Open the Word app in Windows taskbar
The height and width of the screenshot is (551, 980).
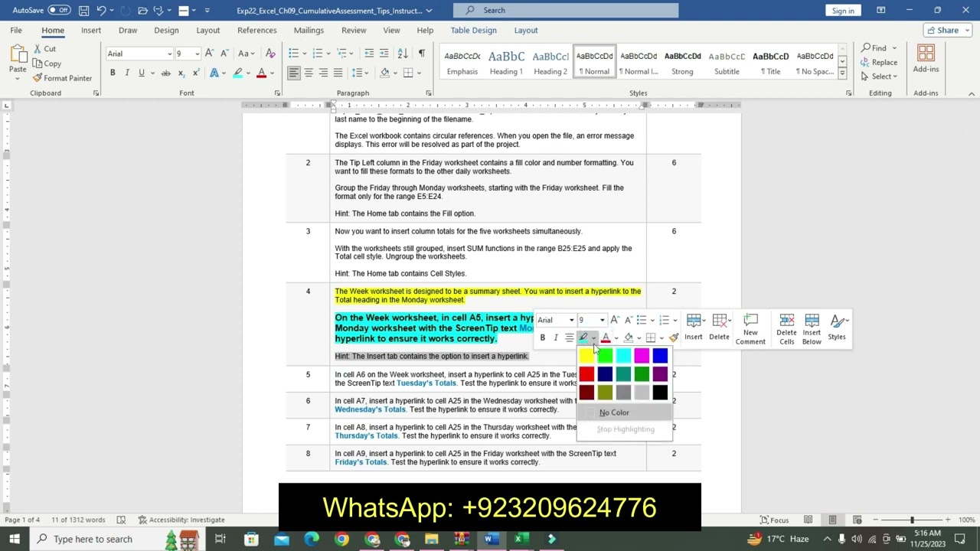point(491,540)
